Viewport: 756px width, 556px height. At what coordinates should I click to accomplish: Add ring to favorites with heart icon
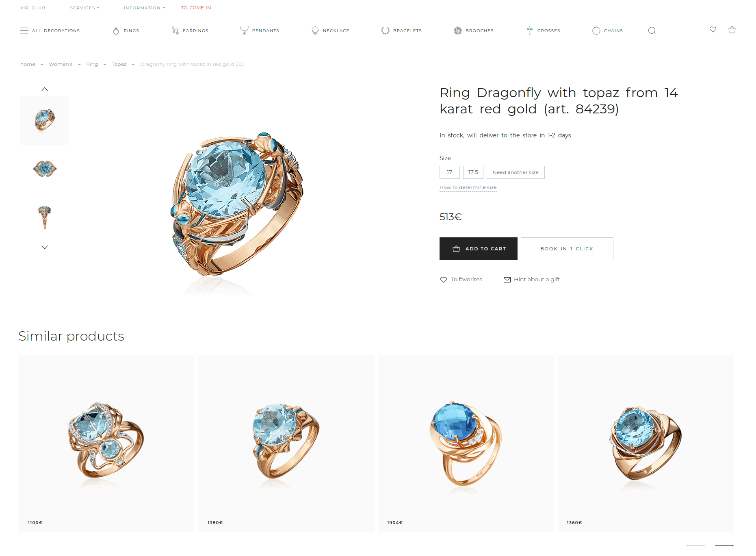444,280
